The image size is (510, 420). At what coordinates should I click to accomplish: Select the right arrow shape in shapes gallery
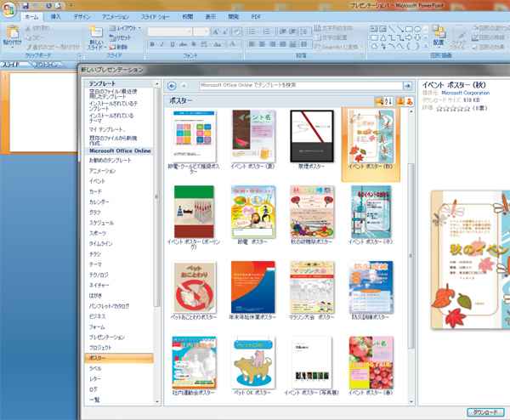[409, 37]
